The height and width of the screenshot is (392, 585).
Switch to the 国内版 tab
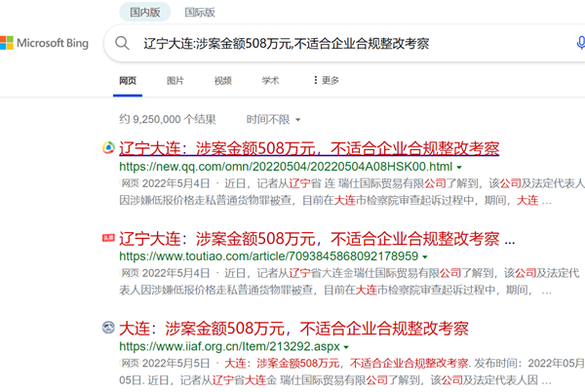click(x=148, y=13)
